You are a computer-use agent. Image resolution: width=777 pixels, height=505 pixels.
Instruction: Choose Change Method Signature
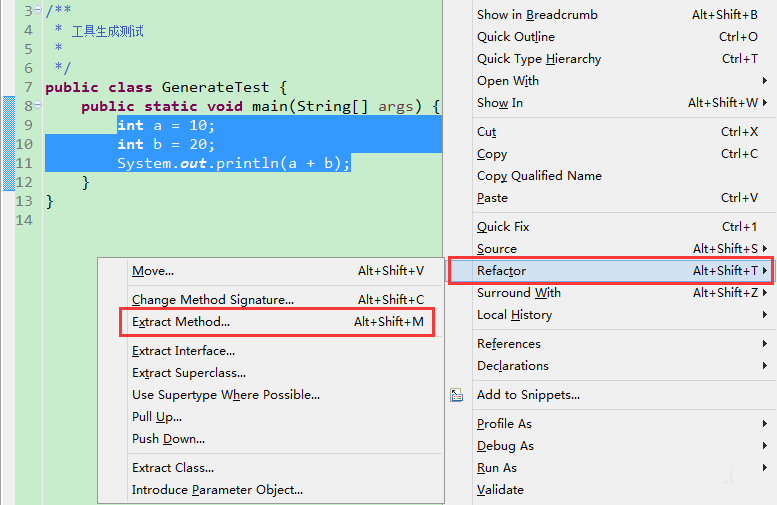pos(278,300)
